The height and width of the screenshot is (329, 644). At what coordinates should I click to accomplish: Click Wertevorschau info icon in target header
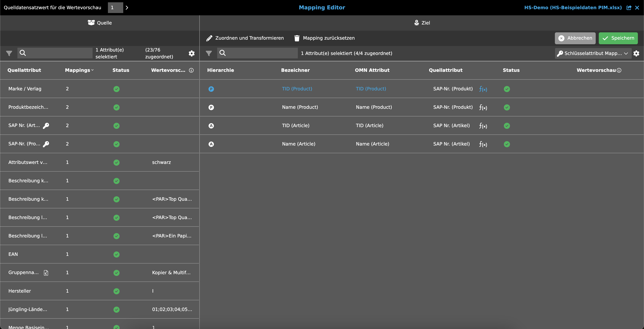619,70
